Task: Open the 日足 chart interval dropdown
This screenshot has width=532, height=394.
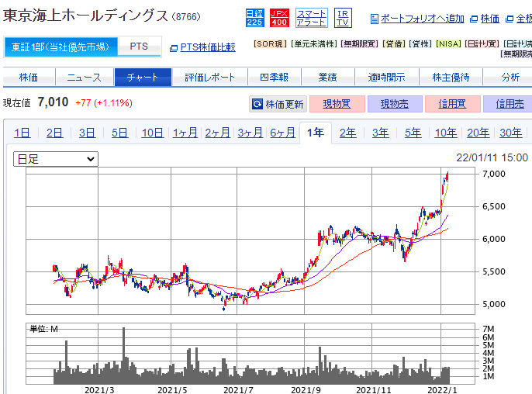Action: pyautogui.click(x=56, y=159)
